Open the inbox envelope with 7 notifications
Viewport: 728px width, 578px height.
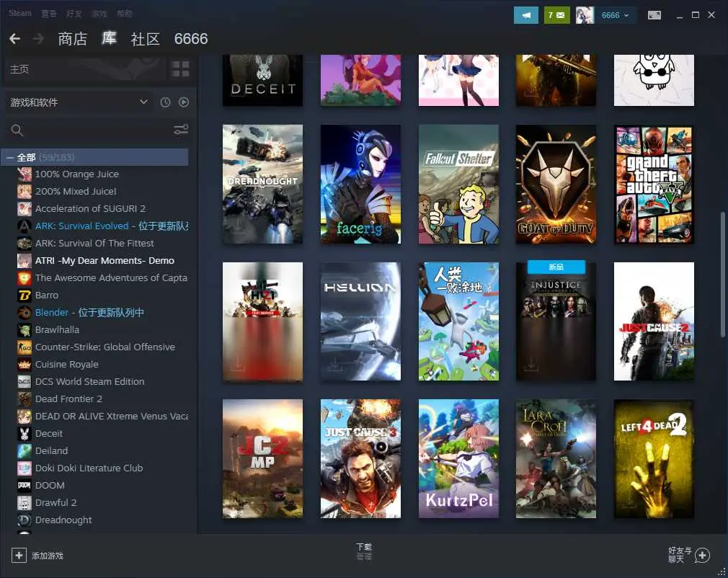[556, 15]
